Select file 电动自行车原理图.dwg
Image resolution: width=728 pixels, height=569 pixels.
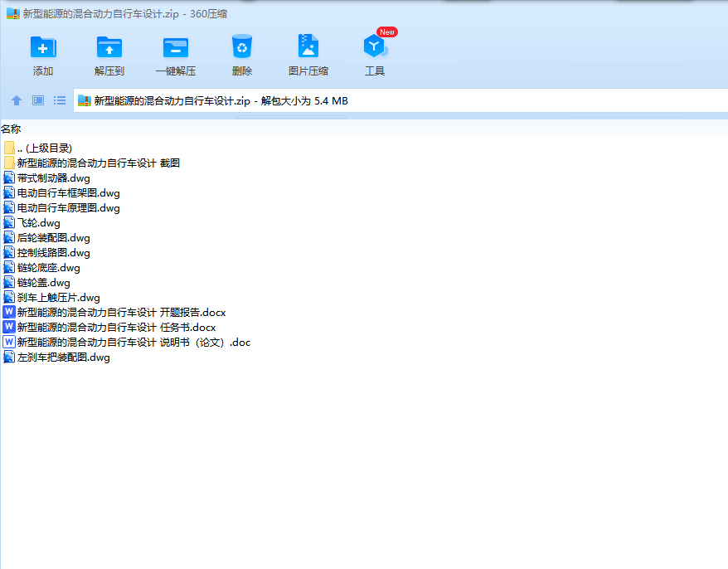[x=61, y=207]
